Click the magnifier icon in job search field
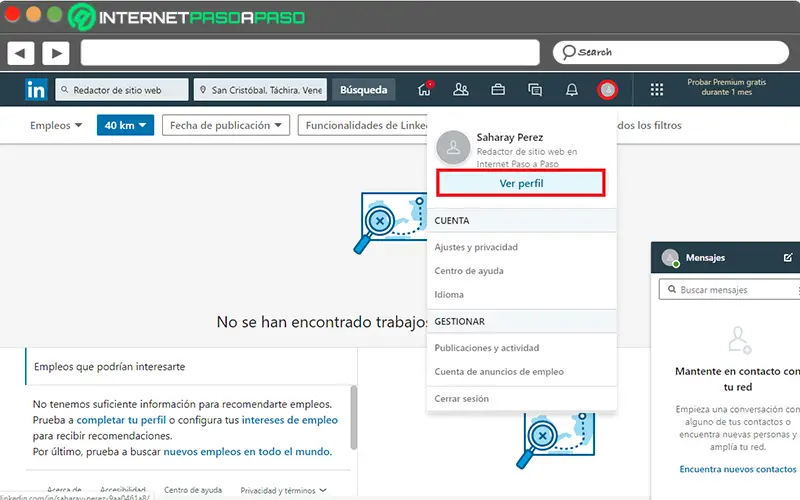Image resolution: width=800 pixels, height=500 pixels. click(64, 90)
